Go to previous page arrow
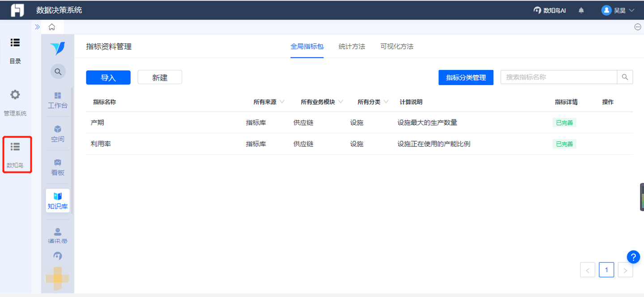Viewport: 644px width, 297px height. tap(588, 270)
